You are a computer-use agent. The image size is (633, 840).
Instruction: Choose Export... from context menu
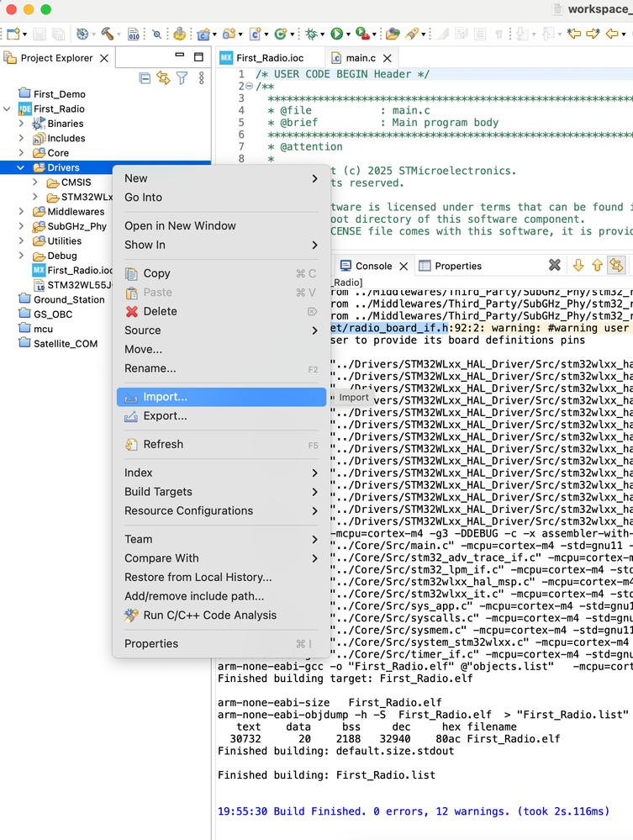pyautogui.click(x=221, y=415)
